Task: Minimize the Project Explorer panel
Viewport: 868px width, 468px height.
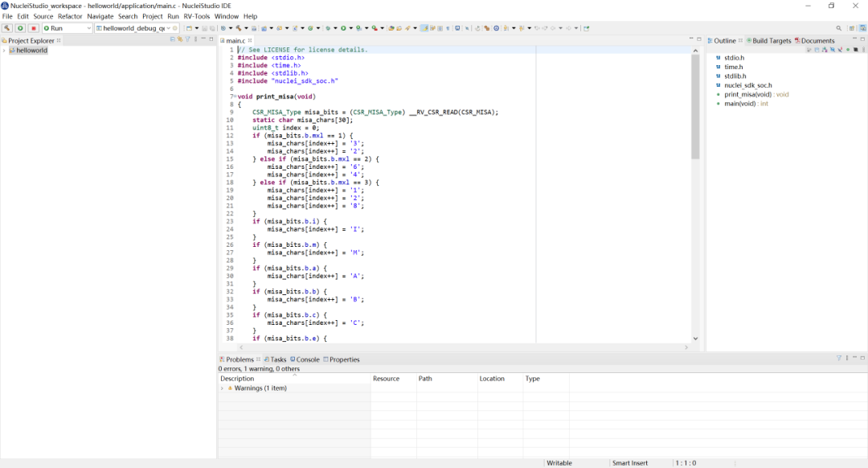Action: pyautogui.click(x=203, y=39)
